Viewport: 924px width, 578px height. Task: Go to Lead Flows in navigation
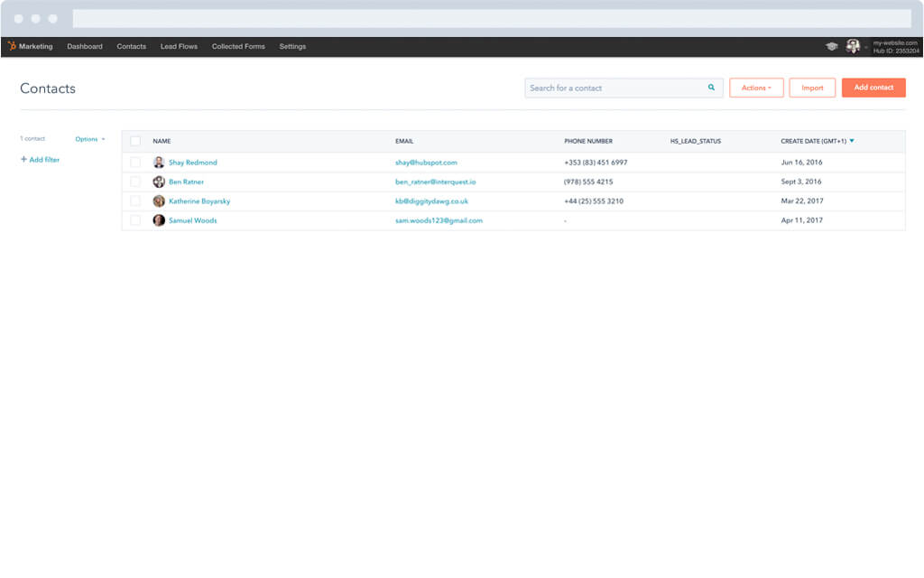(x=179, y=46)
